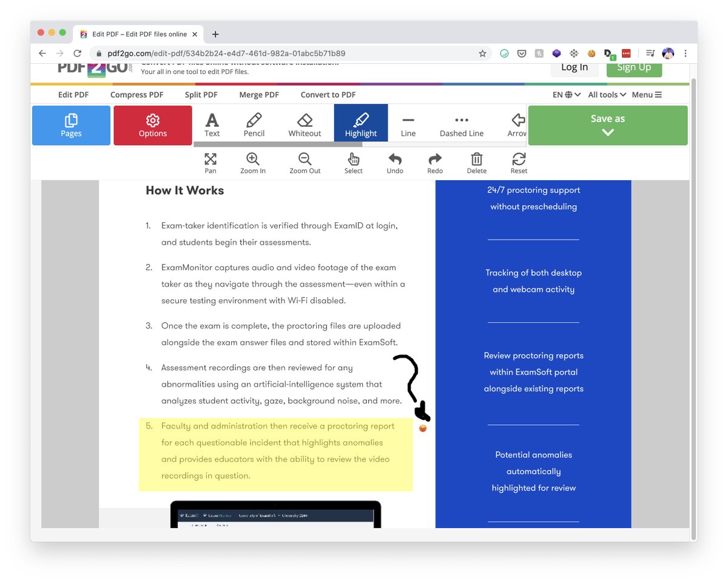728x582 pixels.
Task: Click the browser Back arrow
Action: [x=42, y=53]
